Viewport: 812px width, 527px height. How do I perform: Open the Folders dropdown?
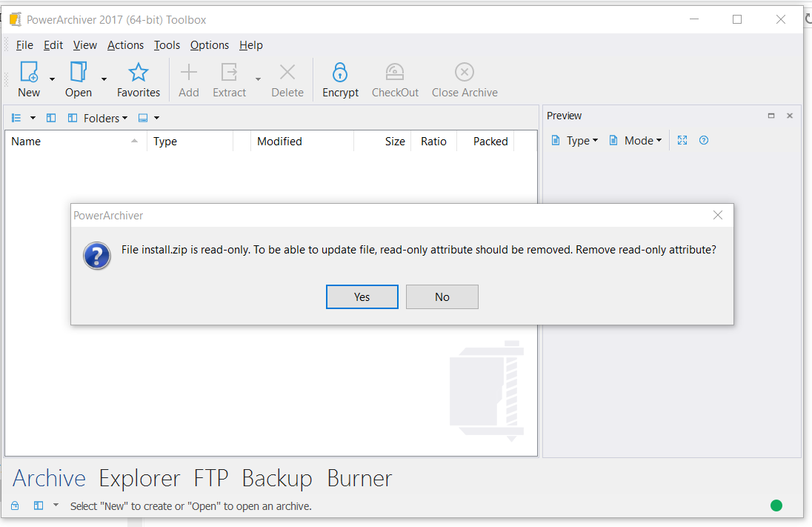pyautogui.click(x=98, y=118)
